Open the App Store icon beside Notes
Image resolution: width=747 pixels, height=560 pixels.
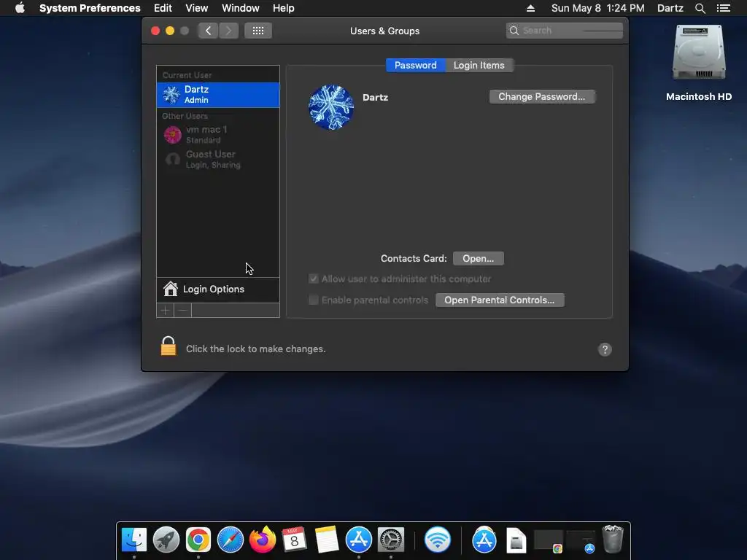tap(358, 540)
